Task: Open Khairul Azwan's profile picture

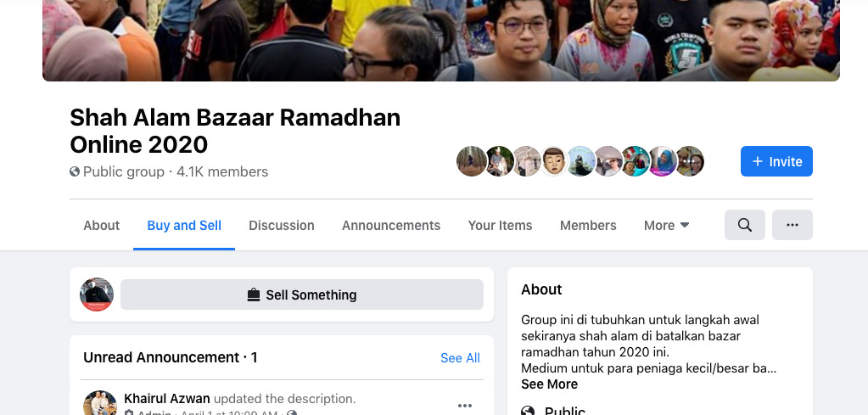Action: coord(100,404)
